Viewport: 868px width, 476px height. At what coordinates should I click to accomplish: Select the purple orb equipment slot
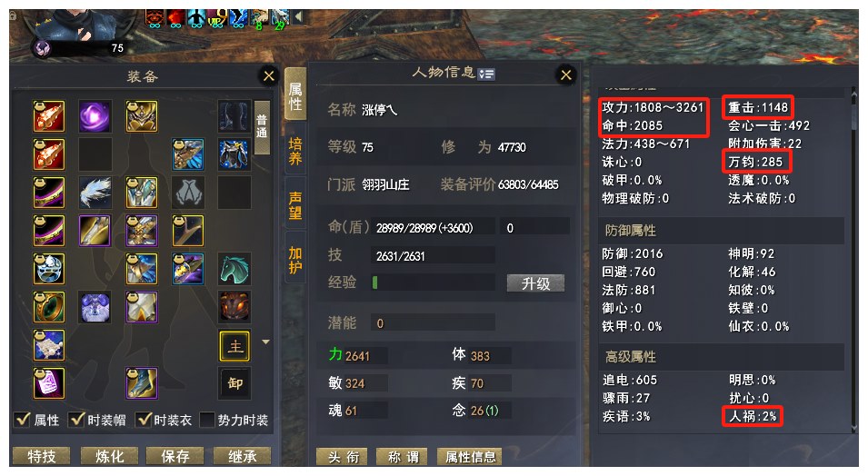point(95,116)
